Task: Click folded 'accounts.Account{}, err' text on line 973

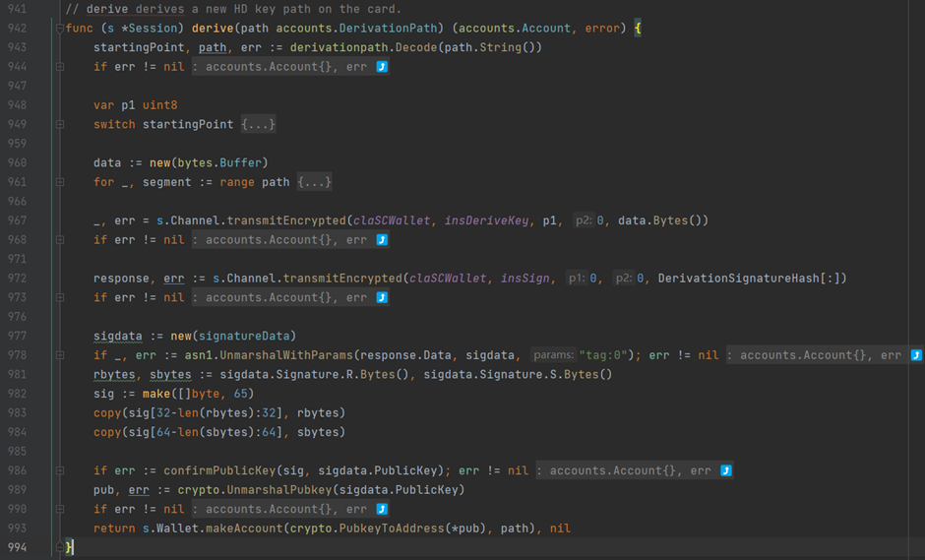Action: point(286,298)
